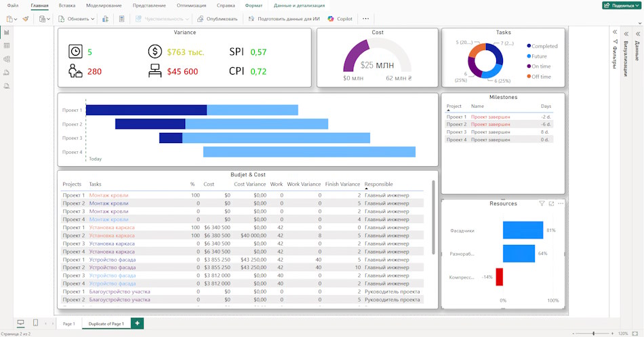644x337 pixels.
Task: Click Проект 2 row in Milestones
Action: [x=499, y=124]
